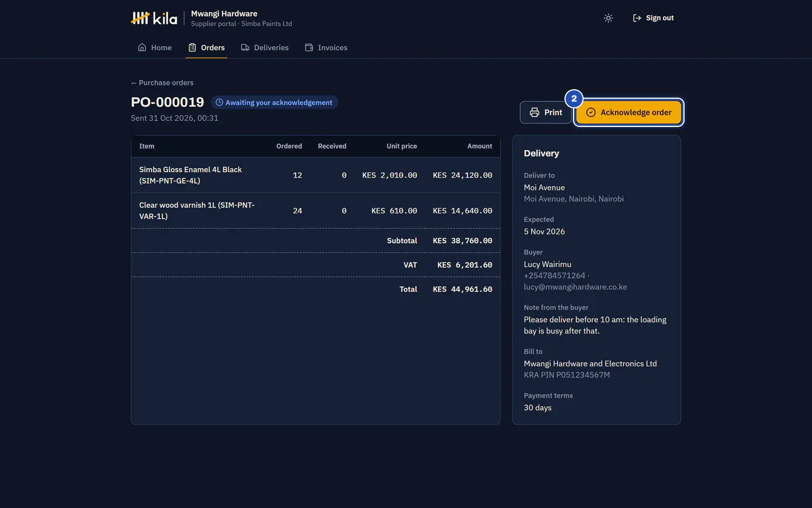Click the kila logo
Screen dimensions: 812x508
coord(154,18)
